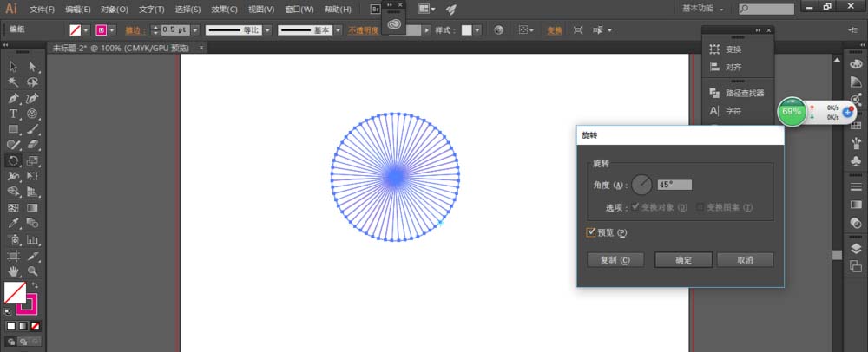Open the Color palette panel icon

[x=856, y=64]
